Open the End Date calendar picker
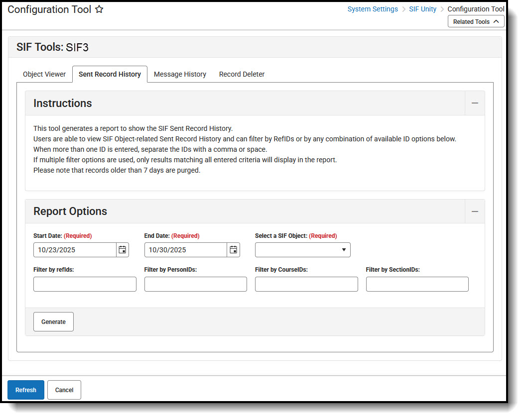Viewport: 525px width, 420px height. [233, 249]
